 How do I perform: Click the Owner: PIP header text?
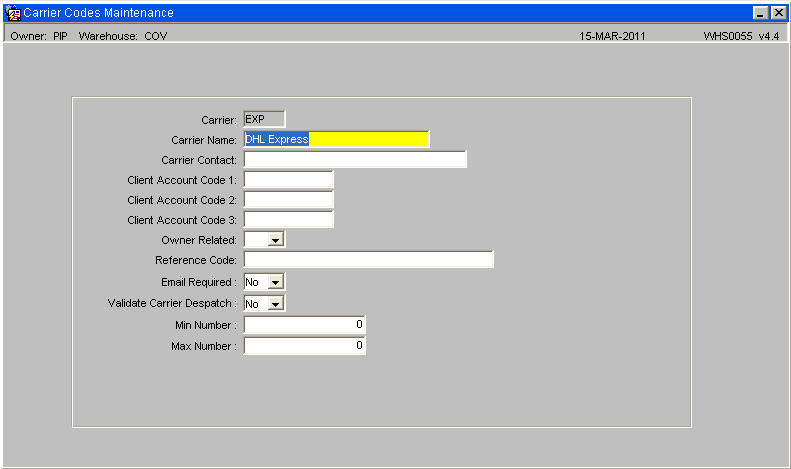coord(39,36)
